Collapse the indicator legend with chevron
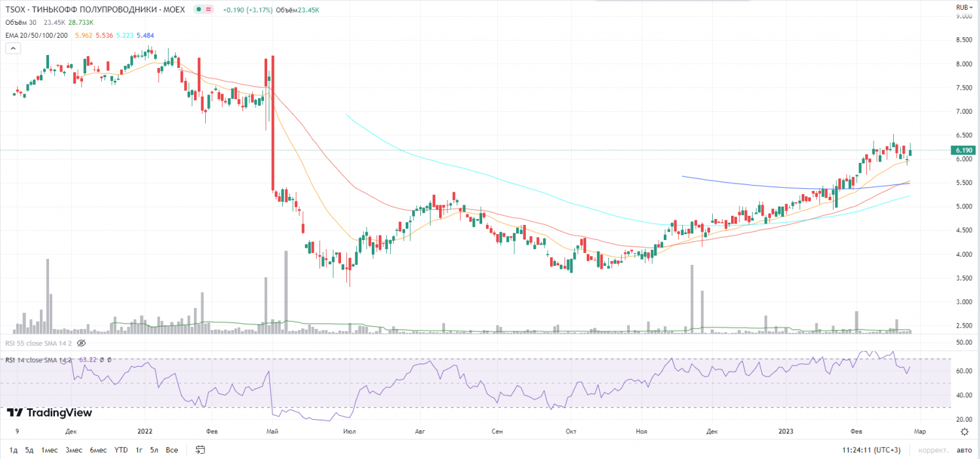Viewport: 980px width, 459px height. [12, 48]
